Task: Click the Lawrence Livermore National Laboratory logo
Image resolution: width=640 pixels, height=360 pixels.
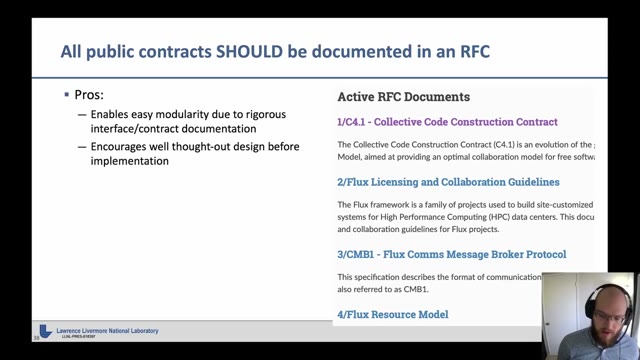Action: (45, 331)
